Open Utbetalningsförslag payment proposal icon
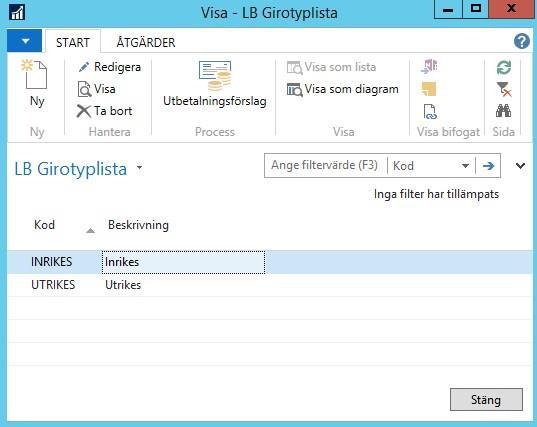The image size is (537, 427). point(215,75)
